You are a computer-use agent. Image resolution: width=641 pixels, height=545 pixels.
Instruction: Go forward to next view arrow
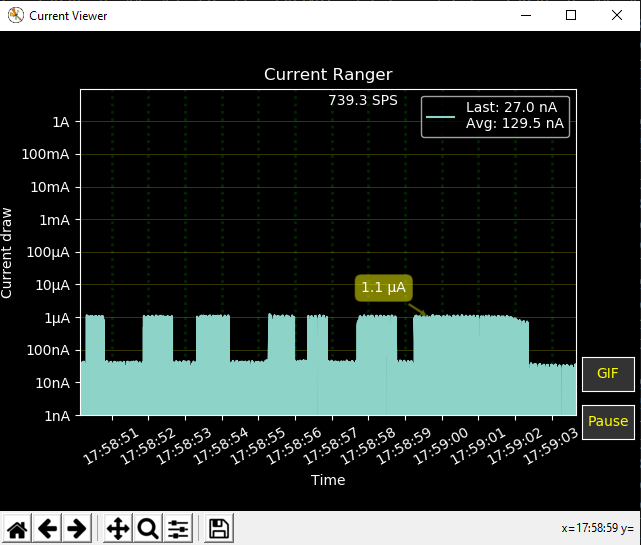coord(77,529)
